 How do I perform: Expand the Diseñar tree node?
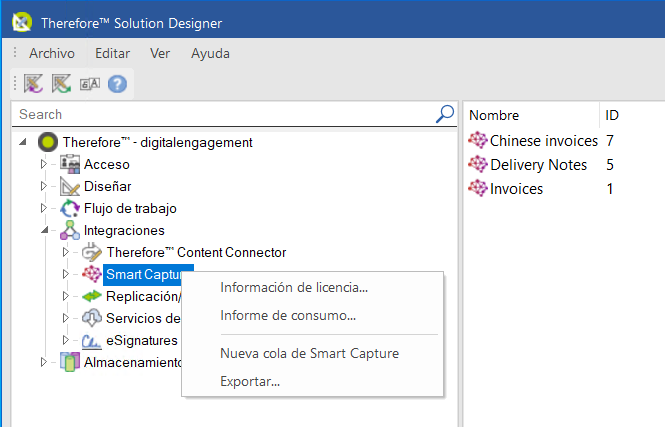43,186
